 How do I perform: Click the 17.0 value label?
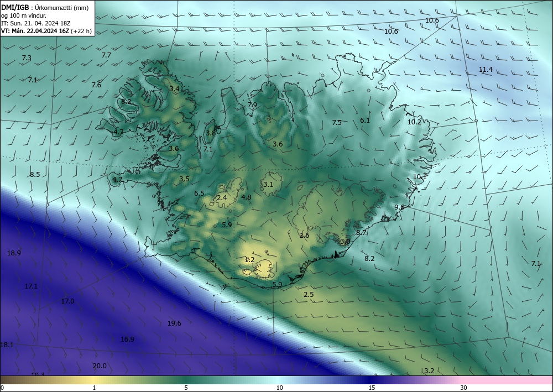click(x=67, y=301)
